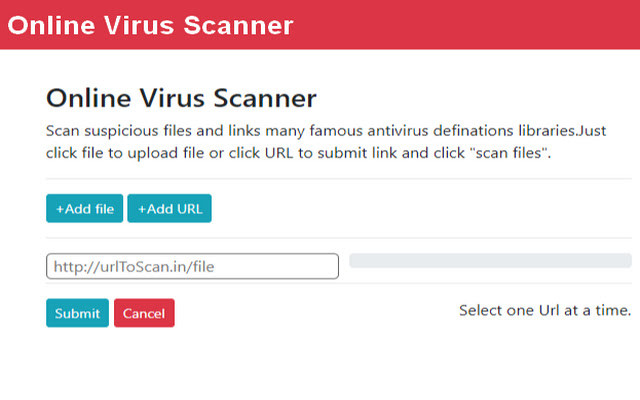
Task: Click the plus sign on Add file
Action: click(x=59, y=209)
